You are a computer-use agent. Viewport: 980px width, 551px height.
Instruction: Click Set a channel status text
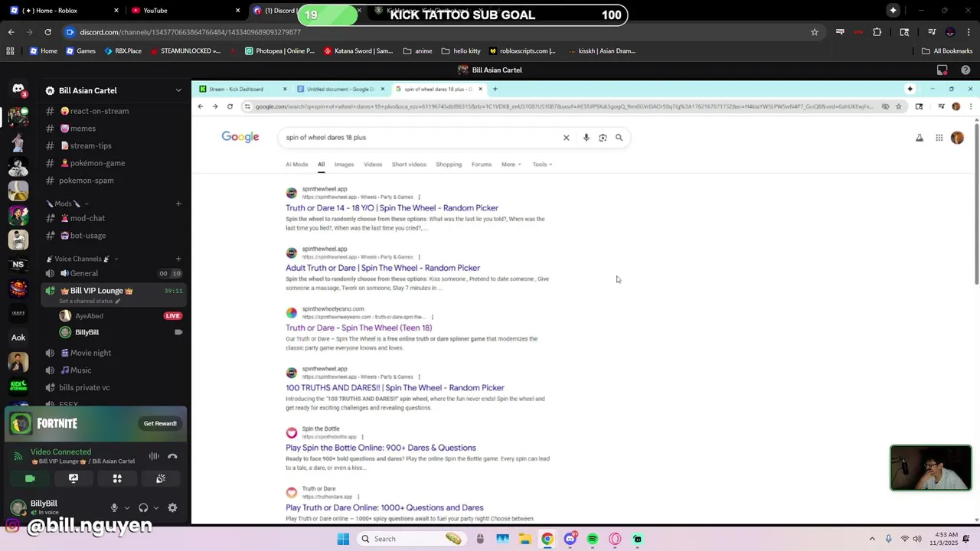tap(86, 301)
